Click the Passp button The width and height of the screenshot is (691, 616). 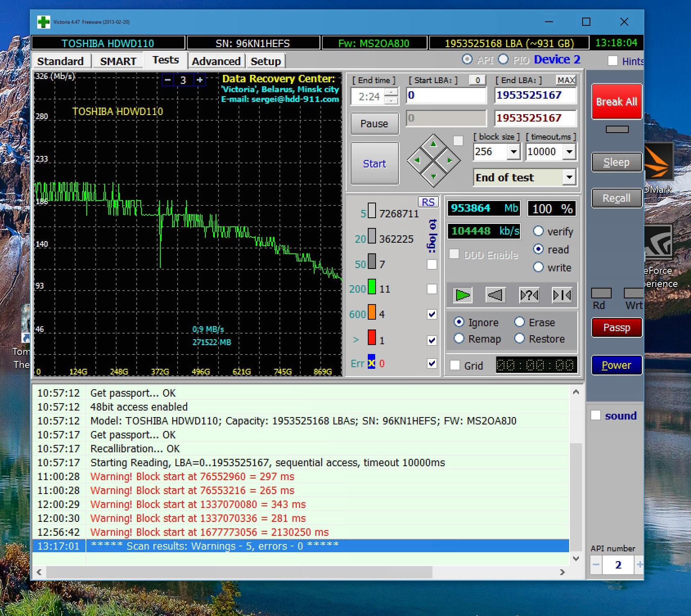[617, 327]
